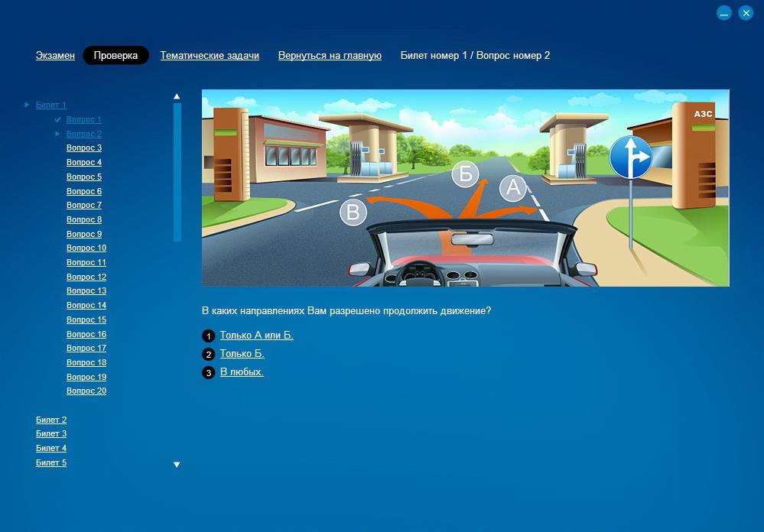
Task: Expand the Билет 2 question list
Action: (x=51, y=420)
